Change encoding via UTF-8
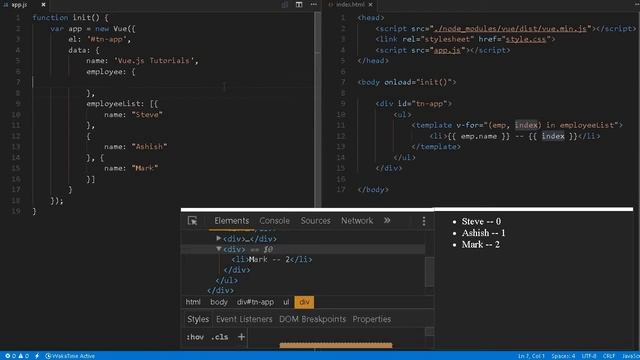 (589, 356)
